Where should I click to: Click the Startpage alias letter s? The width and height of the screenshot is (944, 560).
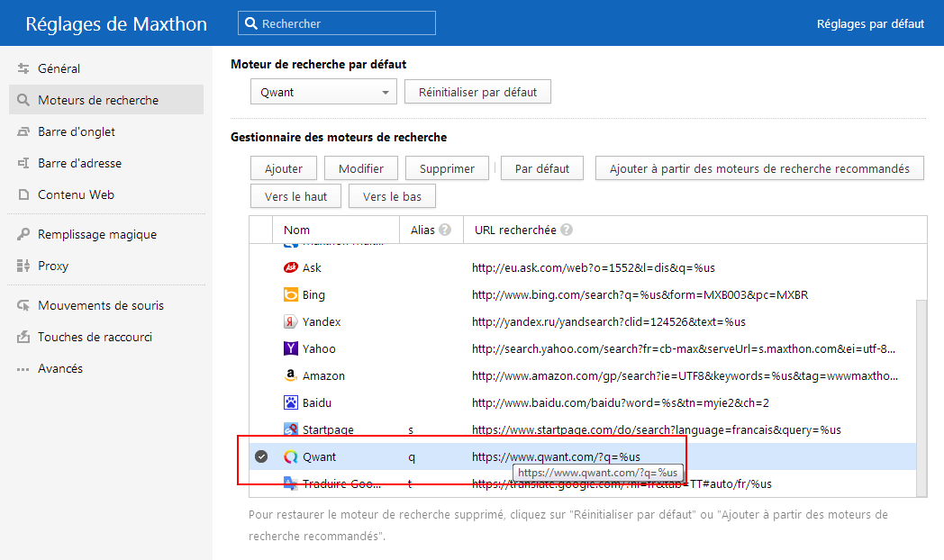[411, 430]
